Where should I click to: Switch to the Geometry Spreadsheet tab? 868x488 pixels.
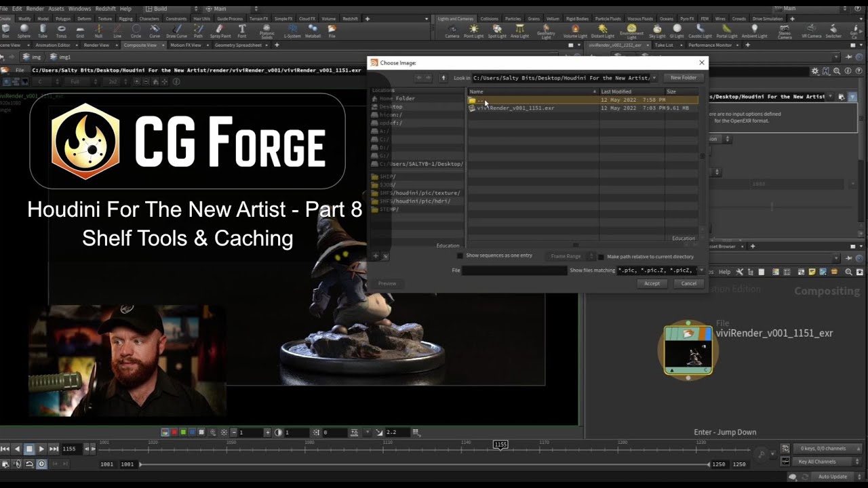click(242, 45)
